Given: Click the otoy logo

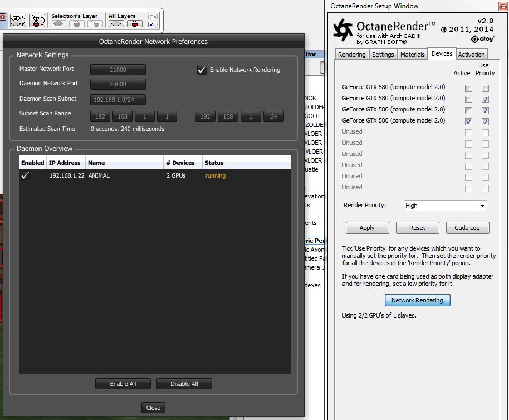Looking at the screenshot, I should pos(482,39).
